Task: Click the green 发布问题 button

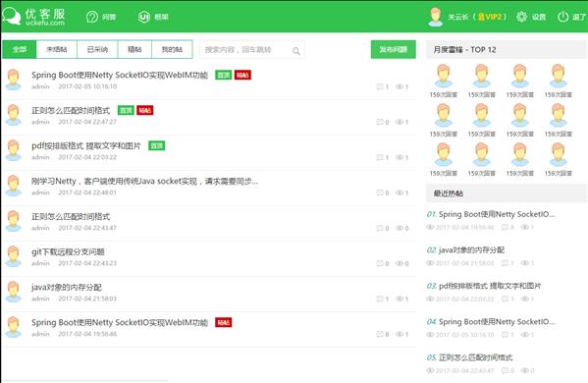Action: coord(393,49)
